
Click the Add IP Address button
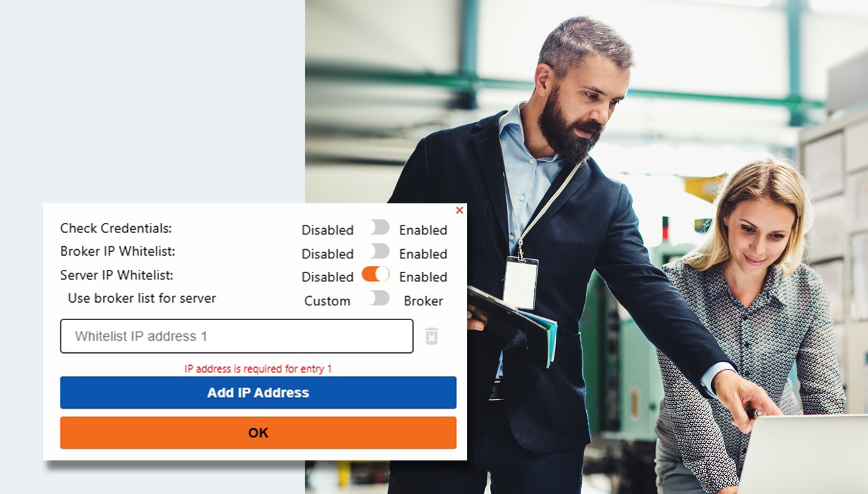click(x=258, y=393)
